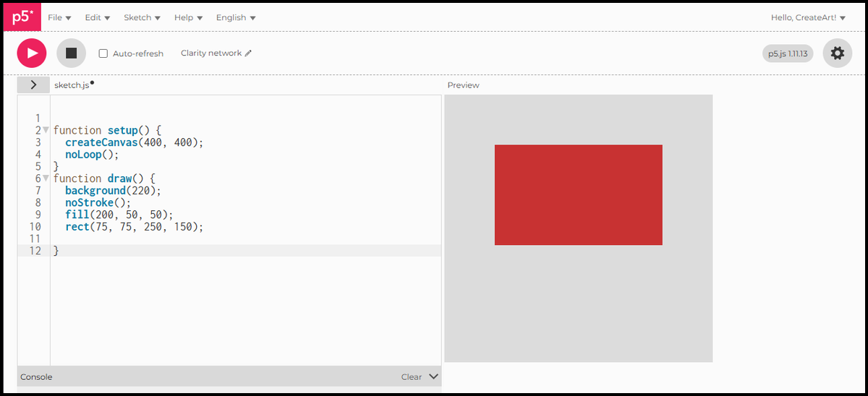Clear the console output
The image size is (868, 396).
point(412,376)
